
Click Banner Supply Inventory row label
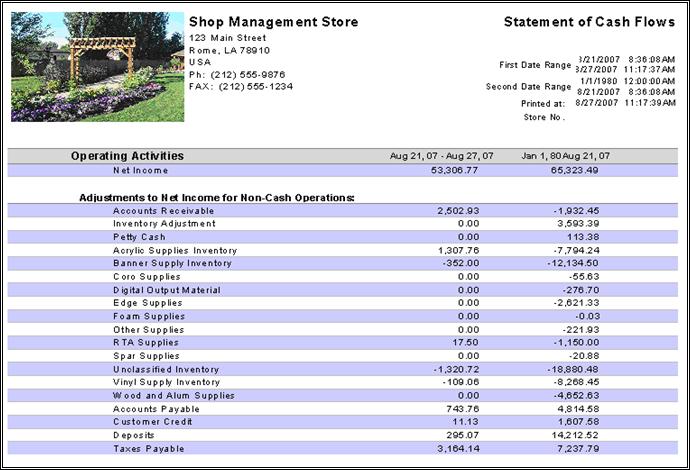(172, 263)
